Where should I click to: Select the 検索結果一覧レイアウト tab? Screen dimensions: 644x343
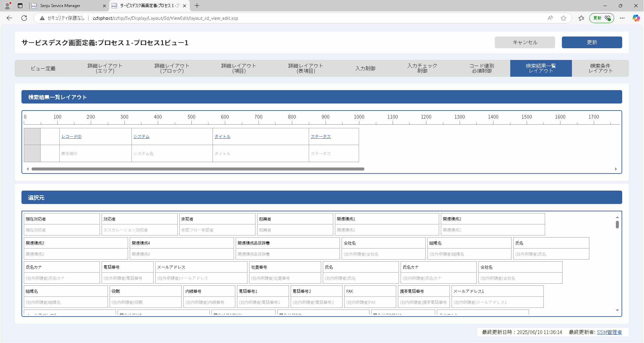(541, 68)
